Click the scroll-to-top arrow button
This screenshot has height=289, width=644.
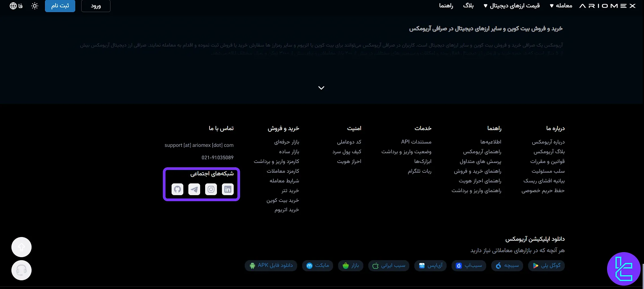(x=21, y=247)
